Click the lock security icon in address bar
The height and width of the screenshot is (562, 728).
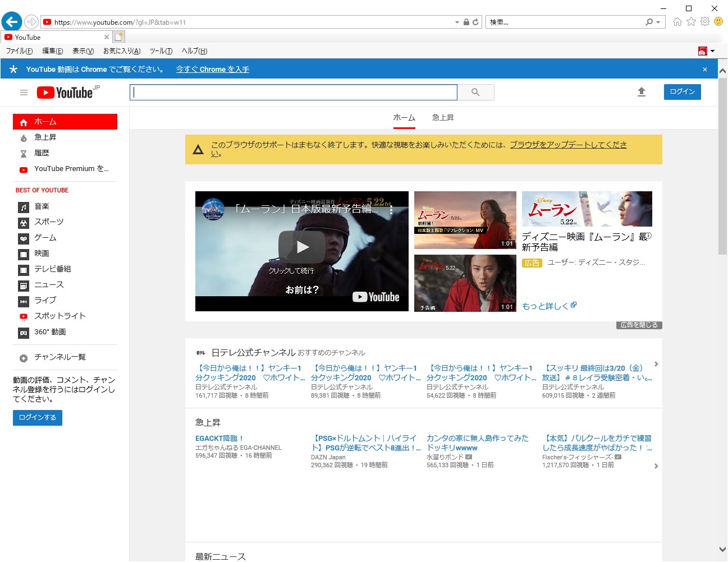point(466,22)
